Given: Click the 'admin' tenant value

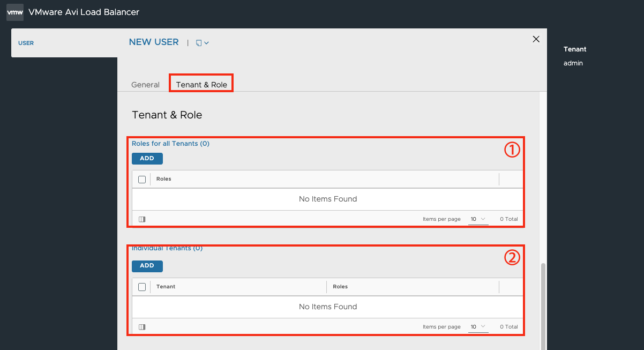Looking at the screenshot, I should coord(573,63).
